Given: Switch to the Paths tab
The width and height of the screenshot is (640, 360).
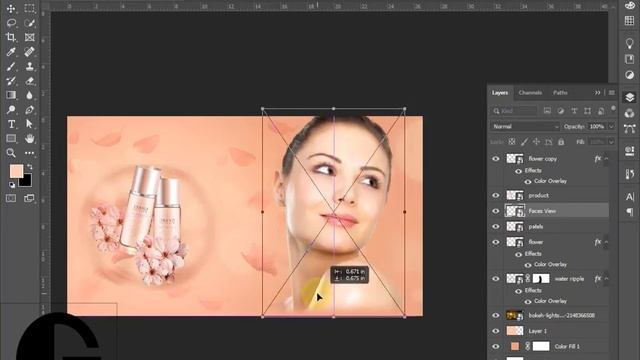Looking at the screenshot, I should 560,93.
